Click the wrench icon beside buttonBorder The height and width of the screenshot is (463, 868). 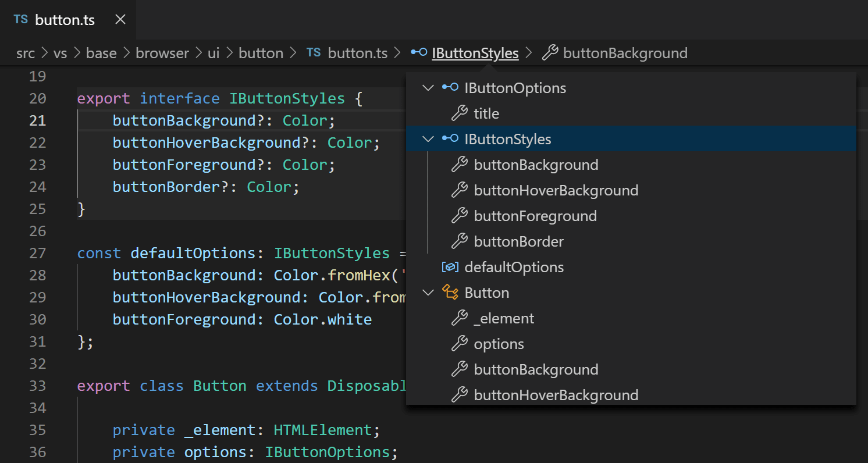click(x=461, y=241)
